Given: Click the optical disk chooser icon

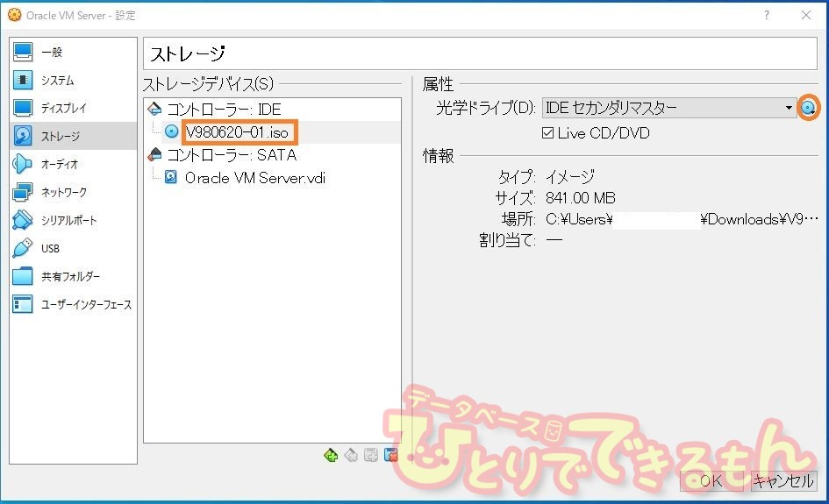Looking at the screenshot, I should [x=808, y=108].
